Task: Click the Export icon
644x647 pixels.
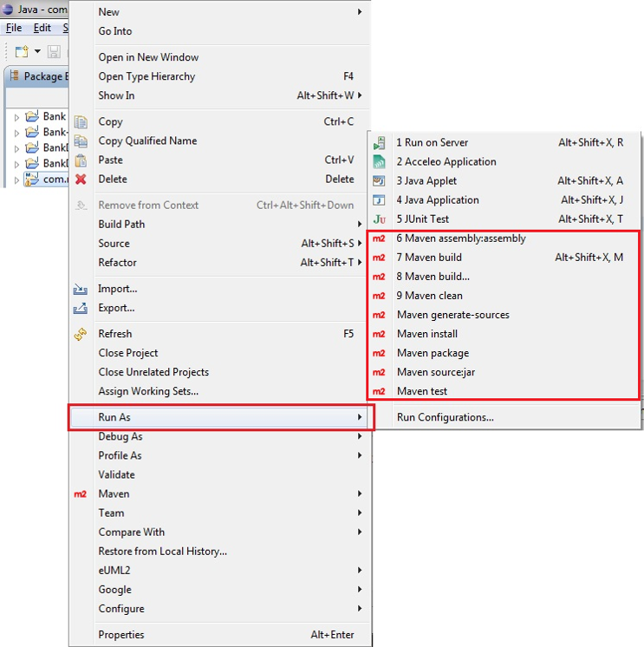Action: point(81,308)
